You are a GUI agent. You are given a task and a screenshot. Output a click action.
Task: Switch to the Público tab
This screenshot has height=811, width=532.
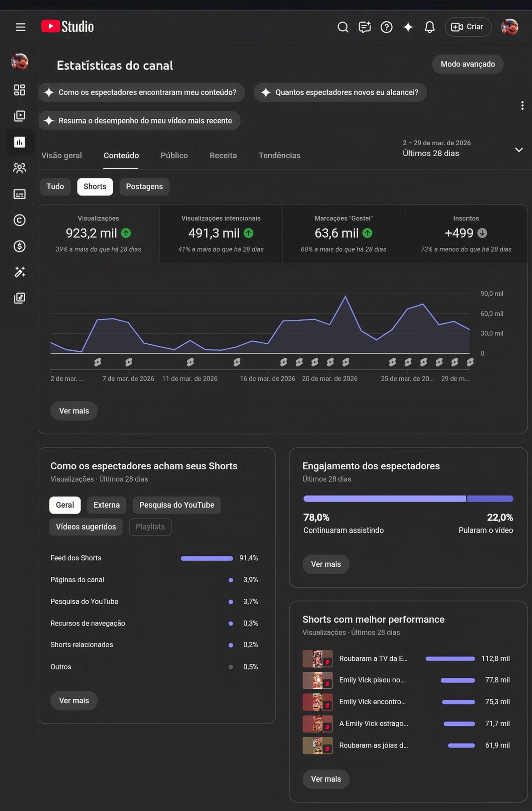(x=174, y=155)
